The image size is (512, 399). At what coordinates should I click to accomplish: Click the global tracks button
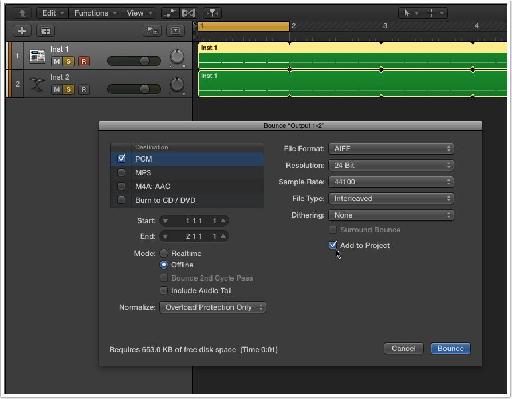click(152, 31)
